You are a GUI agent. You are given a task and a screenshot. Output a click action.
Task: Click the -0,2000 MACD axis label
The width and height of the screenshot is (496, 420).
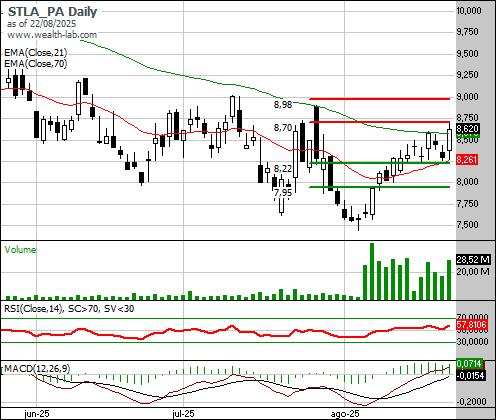point(471,402)
